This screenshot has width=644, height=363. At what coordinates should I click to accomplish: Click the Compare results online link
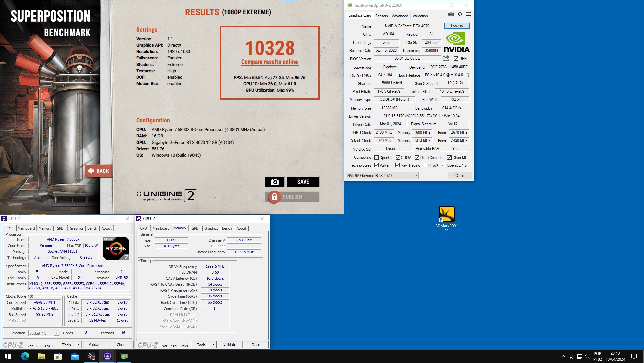(x=269, y=62)
